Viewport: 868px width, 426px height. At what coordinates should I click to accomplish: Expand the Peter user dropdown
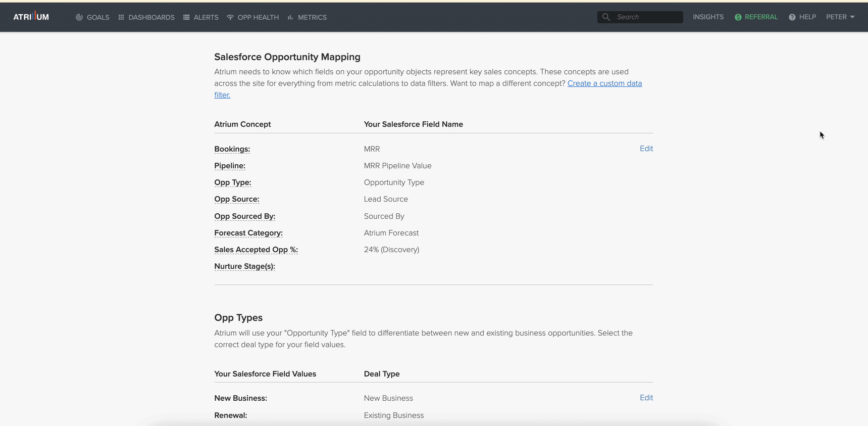click(840, 17)
